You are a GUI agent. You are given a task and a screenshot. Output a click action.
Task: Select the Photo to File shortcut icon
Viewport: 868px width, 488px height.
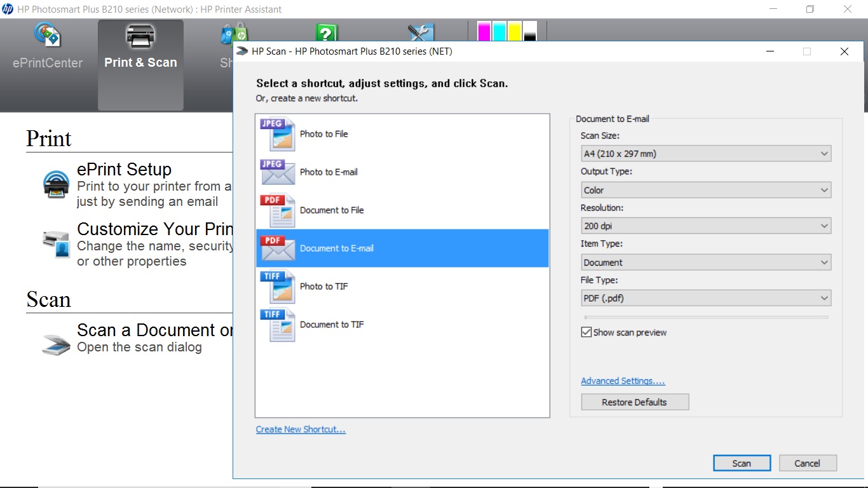276,133
